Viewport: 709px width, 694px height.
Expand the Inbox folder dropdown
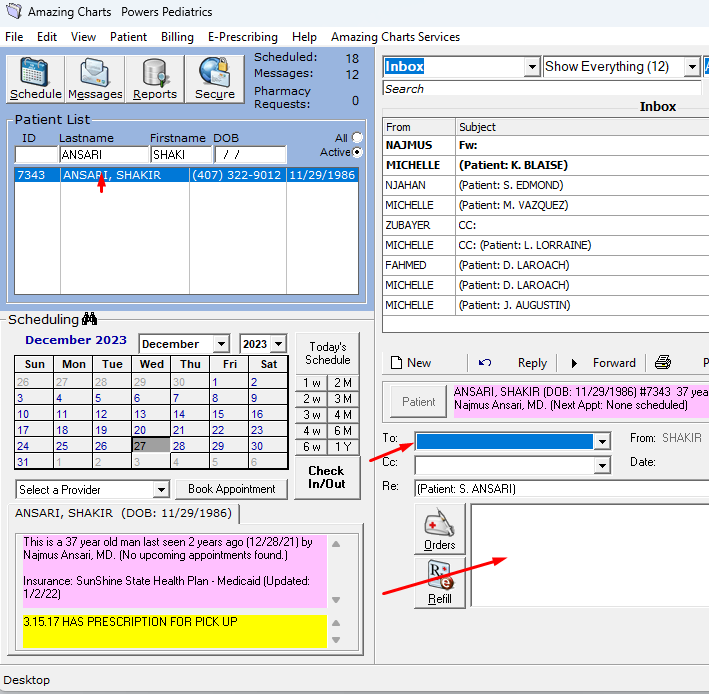531,67
